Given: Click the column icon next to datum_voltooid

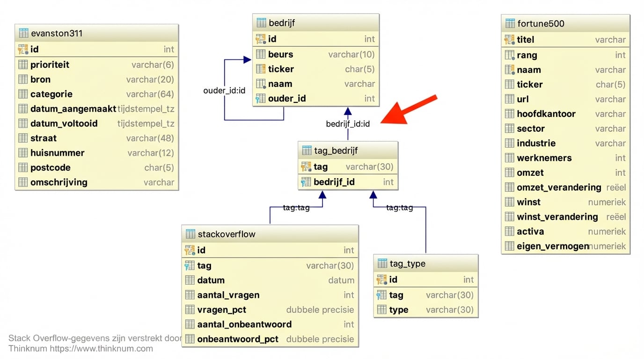Looking at the screenshot, I should (x=22, y=123).
